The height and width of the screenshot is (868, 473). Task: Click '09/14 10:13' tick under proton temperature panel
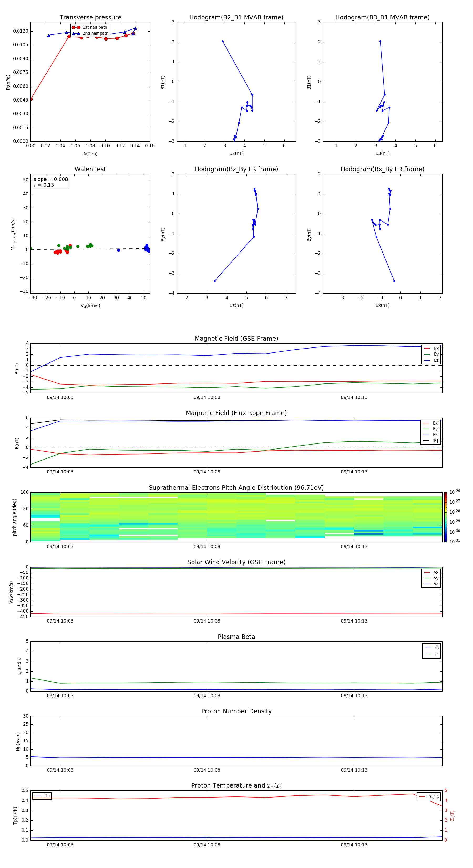pyautogui.click(x=354, y=845)
